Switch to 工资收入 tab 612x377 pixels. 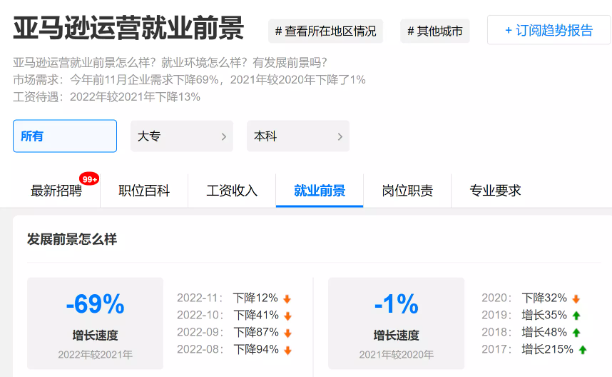click(232, 190)
